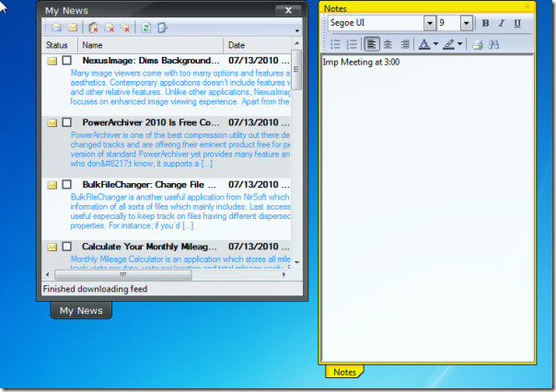Align note text to the right

pyautogui.click(x=405, y=44)
